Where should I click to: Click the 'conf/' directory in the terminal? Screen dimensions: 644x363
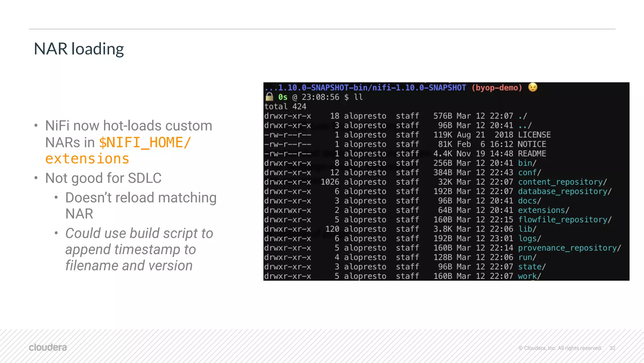pyautogui.click(x=530, y=172)
